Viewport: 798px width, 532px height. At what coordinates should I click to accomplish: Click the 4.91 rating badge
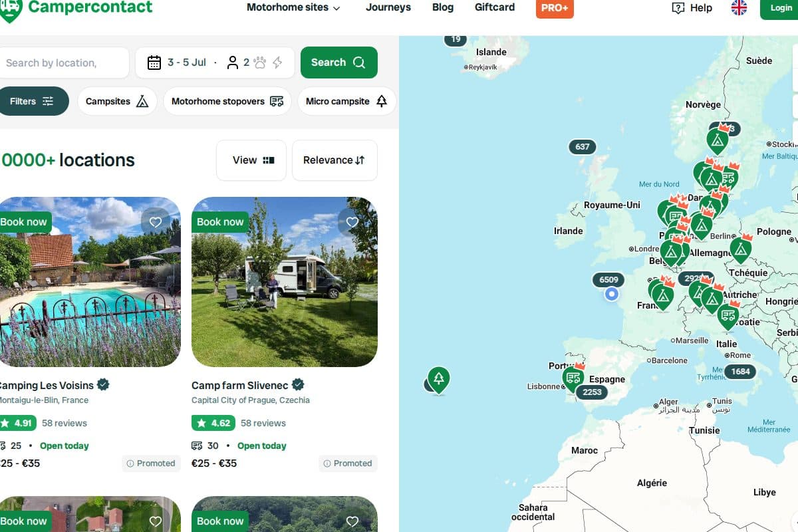click(17, 423)
